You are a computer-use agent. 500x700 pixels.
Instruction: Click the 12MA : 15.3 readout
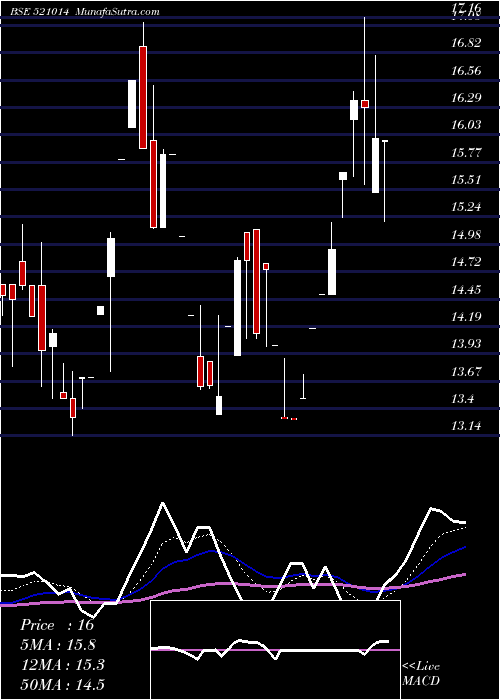point(62,664)
